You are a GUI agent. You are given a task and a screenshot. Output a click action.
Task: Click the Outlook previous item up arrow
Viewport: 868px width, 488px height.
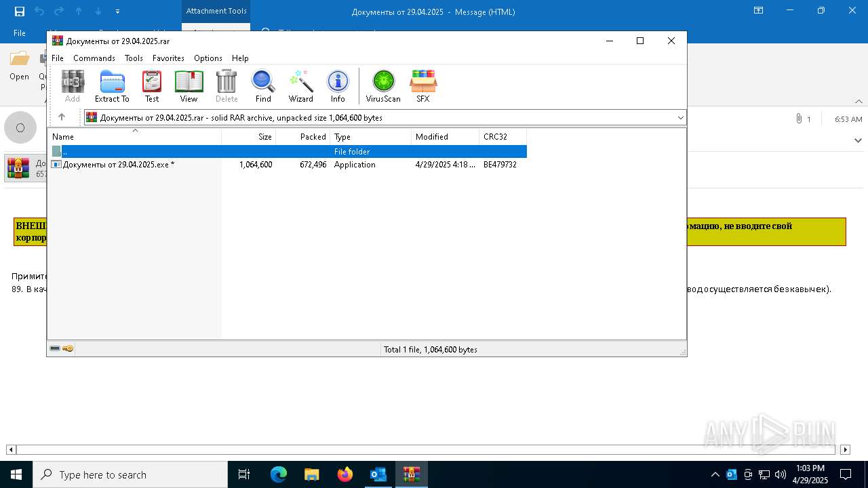tap(79, 11)
